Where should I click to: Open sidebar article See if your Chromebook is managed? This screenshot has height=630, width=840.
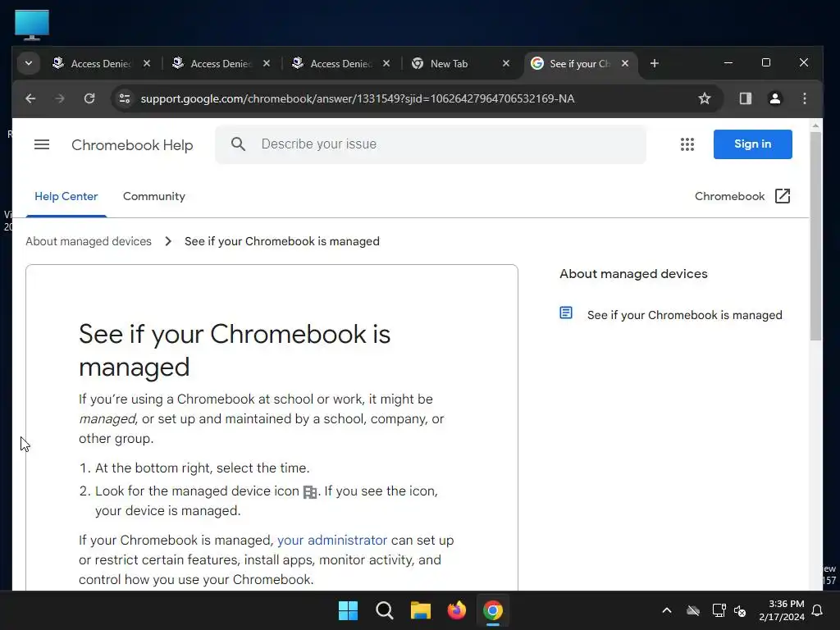[x=685, y=315]
